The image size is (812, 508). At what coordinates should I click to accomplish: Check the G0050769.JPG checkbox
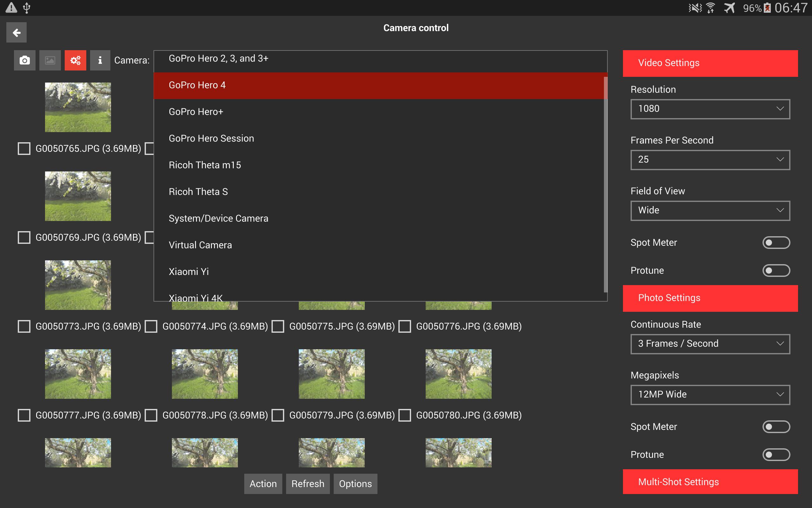click(x=24, y=237)
